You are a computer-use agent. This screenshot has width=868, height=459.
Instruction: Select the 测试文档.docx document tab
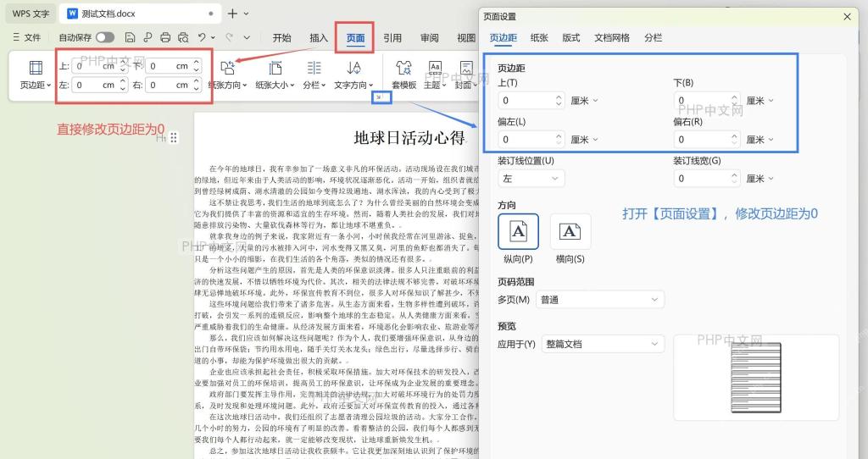[x=140, y=14]
